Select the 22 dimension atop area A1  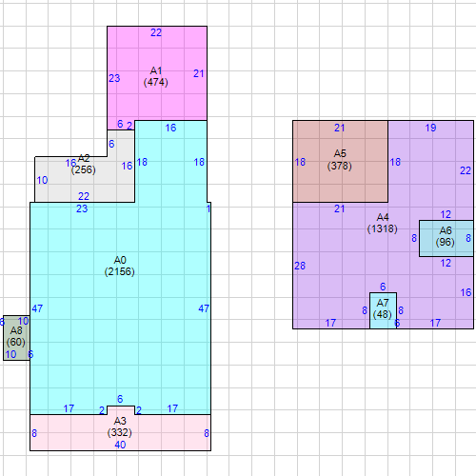point(156,32)
